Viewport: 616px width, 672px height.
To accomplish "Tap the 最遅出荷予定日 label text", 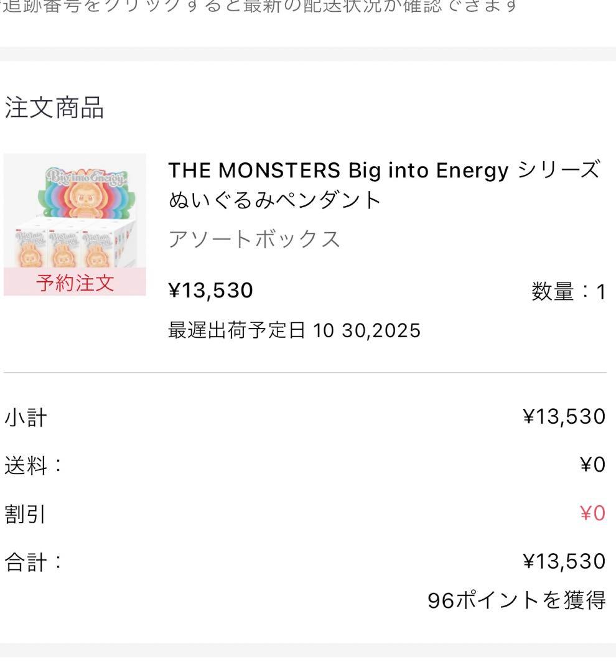I will pos(237,330).
